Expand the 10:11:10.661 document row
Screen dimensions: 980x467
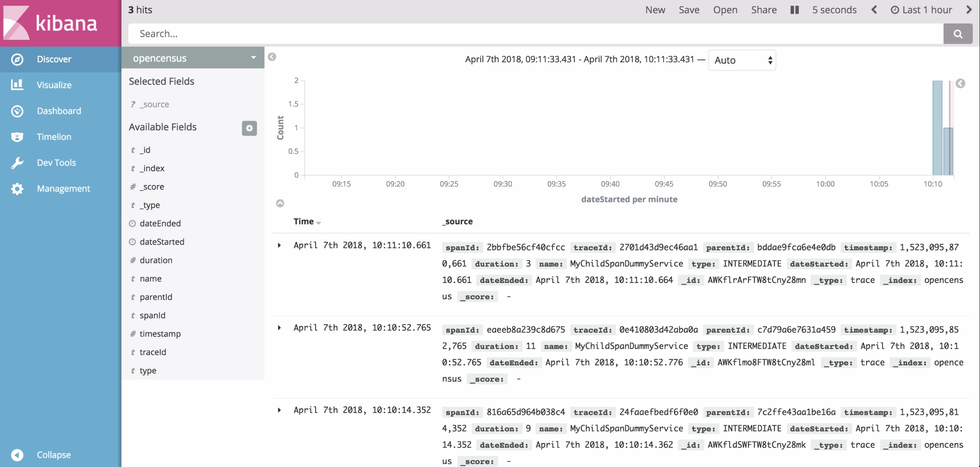point(280,245)
